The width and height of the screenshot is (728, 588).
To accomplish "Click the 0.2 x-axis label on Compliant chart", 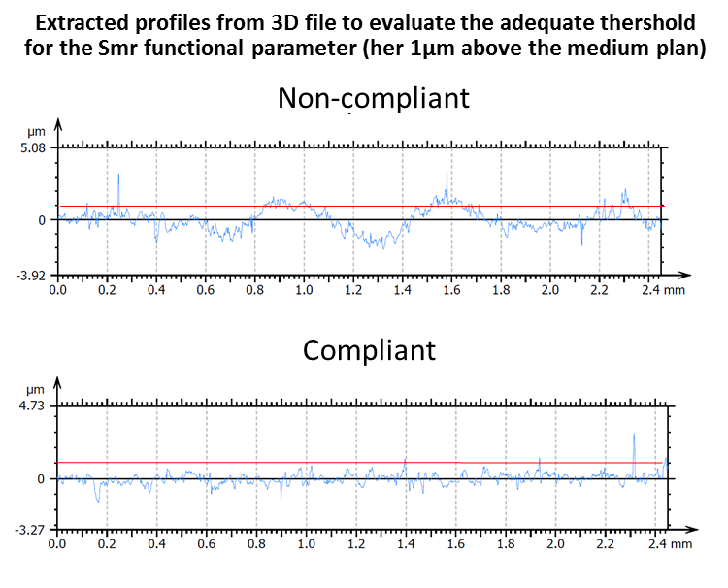I will point(107,544).
